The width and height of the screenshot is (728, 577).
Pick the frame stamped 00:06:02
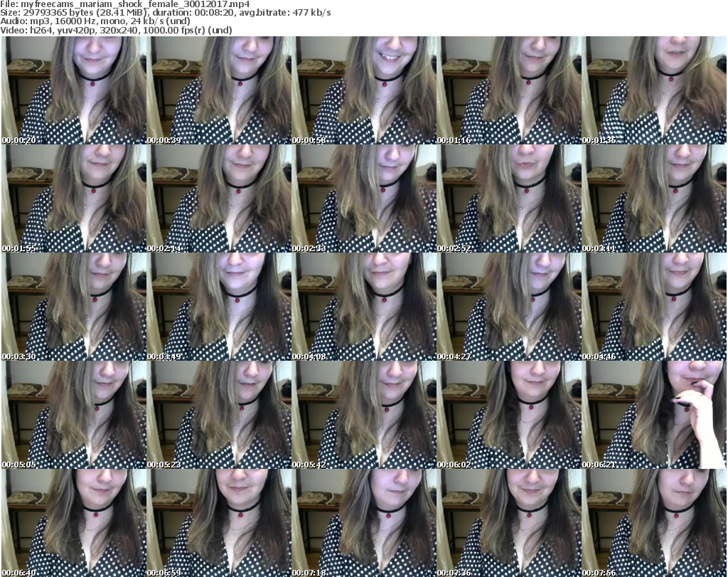pos(509,415)
